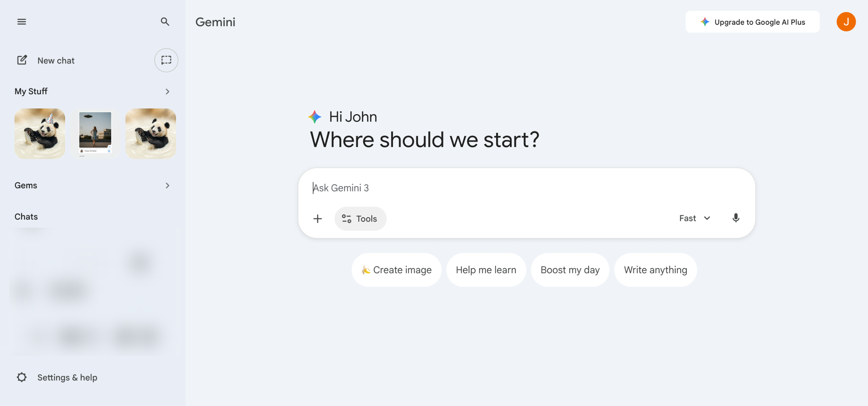Toggle the Tools options button
This screenshot has height=406, width=868.
tap(360, 219)
